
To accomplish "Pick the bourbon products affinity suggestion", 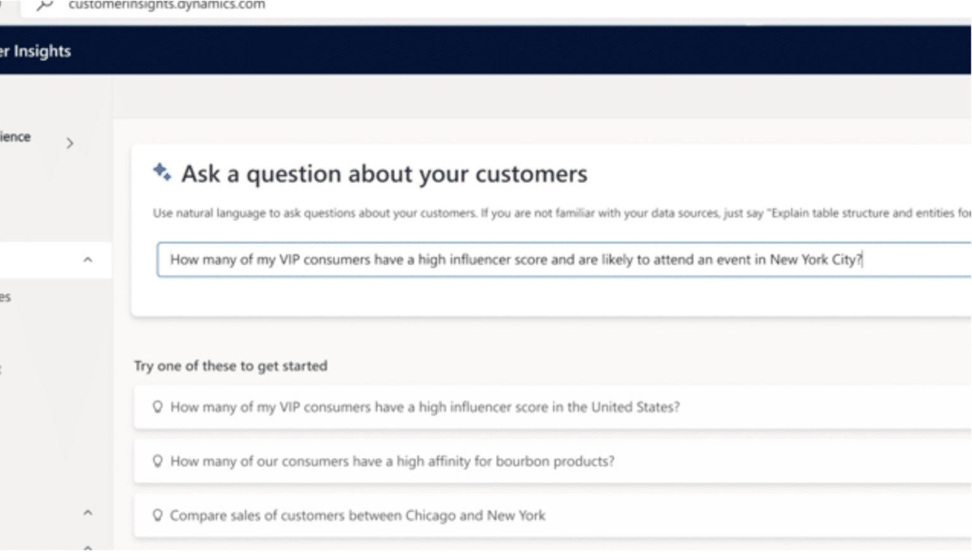I will tap(392, 461).
